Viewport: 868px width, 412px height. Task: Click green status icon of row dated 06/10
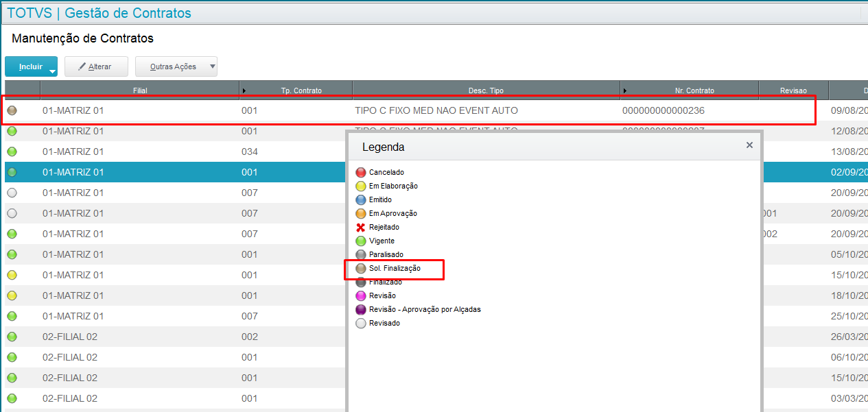pyautogui.click(x=12, y=357)
